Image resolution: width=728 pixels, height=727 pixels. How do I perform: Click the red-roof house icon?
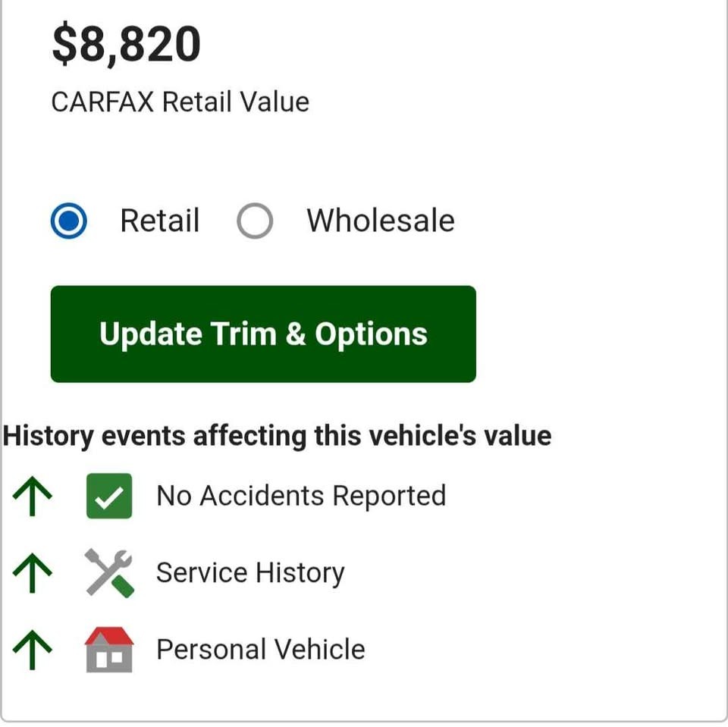(x=109, y=649)
